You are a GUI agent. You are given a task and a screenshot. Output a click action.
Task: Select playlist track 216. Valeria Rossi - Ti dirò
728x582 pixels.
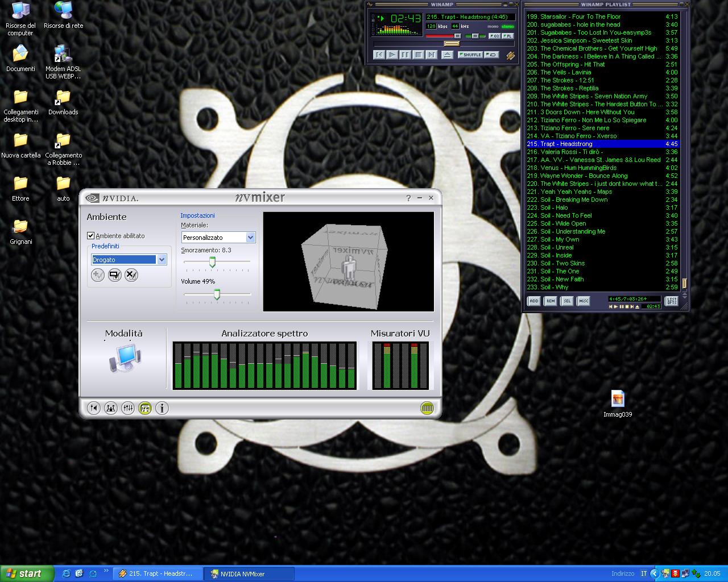602,152
